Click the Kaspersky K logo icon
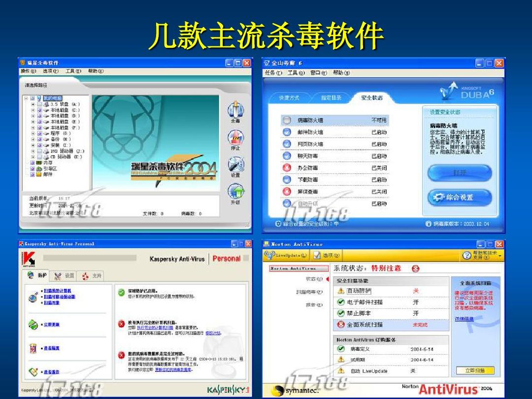 pos(29,259)
